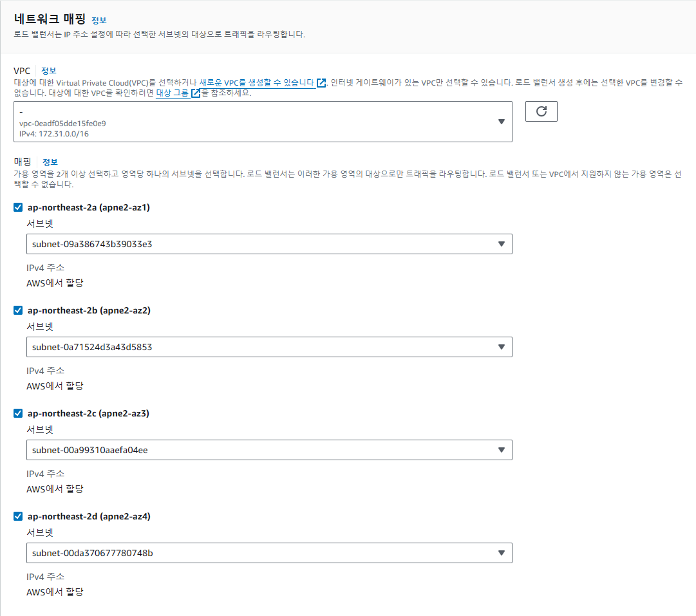Viewport: 696px width, 616px height.
Task: Click dropdown arrow of the VPC selector
Action: click(501, 122)
